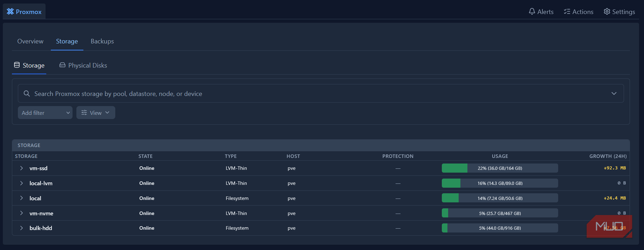Go to the Proxmox home tab
Image resolution: width=644 pixels, height=250 pixels.
[x=24, y=12]
